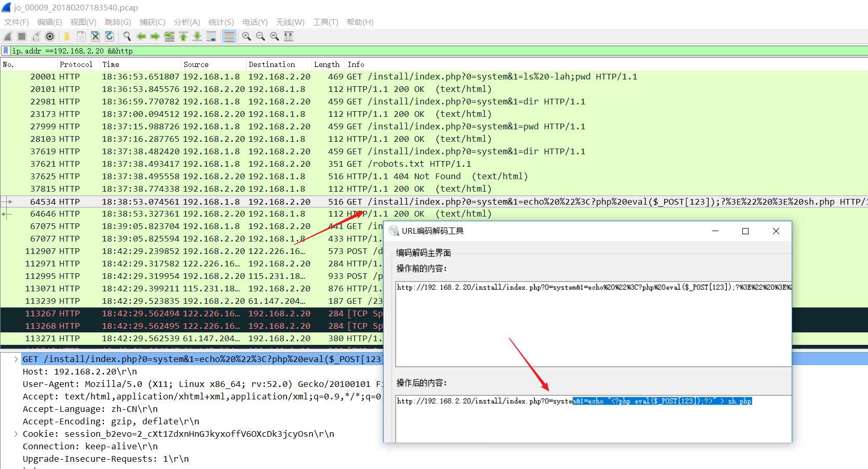Select packet row 113271
868x469 pixels.
[192, 338]
